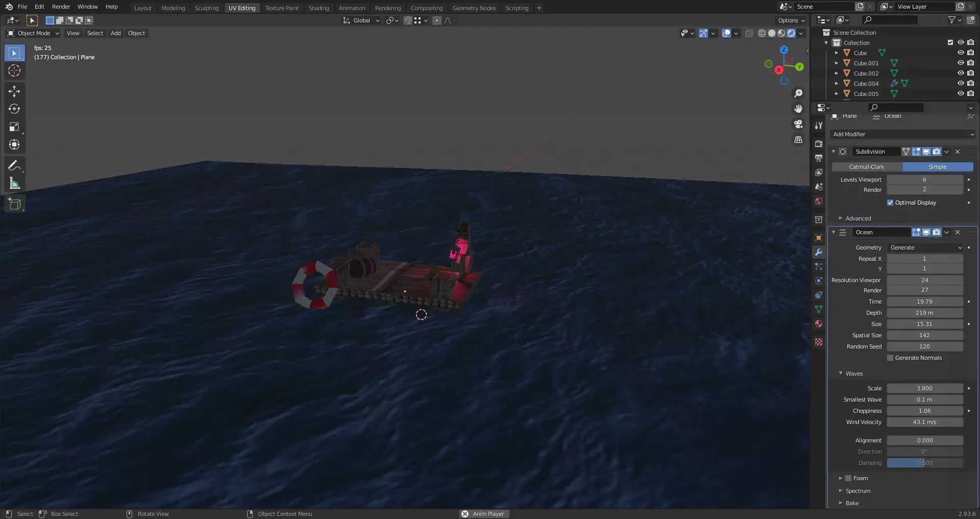Choose the Annotate pencil tool
Screen dimensions: 980x519
click(x=14, y=165)
